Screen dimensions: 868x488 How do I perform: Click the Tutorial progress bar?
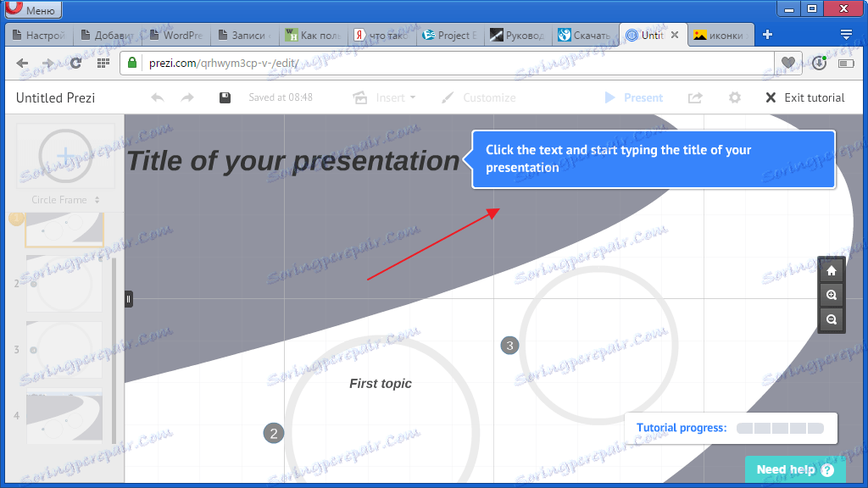(x=780, y=428)
